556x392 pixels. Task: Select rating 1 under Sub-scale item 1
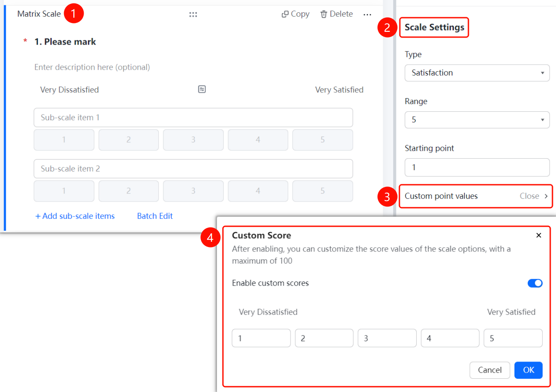coord(64,140)
